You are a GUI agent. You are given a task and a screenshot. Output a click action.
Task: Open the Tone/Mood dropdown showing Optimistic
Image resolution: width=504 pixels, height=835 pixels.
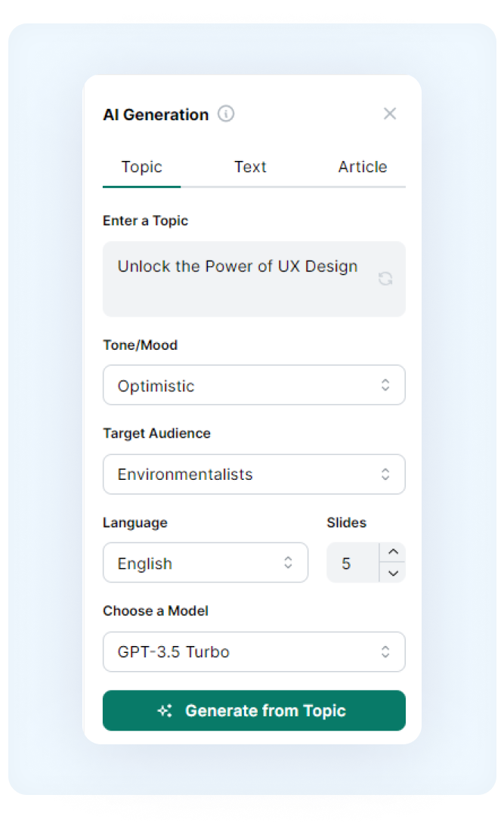[254, 385]
